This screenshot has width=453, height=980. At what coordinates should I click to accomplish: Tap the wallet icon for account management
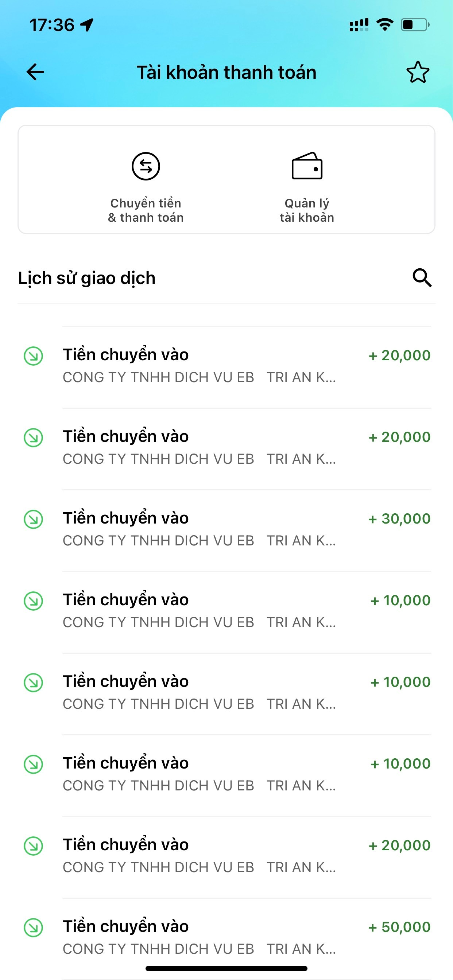307,166
